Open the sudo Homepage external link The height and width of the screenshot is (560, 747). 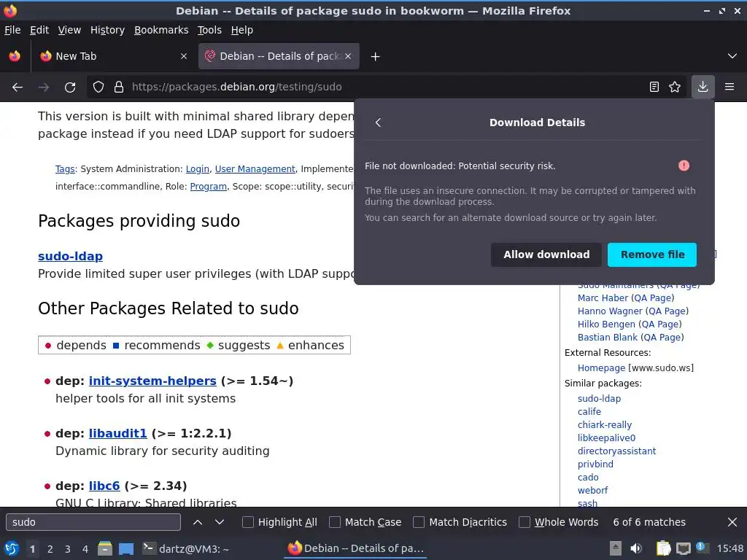601,368
